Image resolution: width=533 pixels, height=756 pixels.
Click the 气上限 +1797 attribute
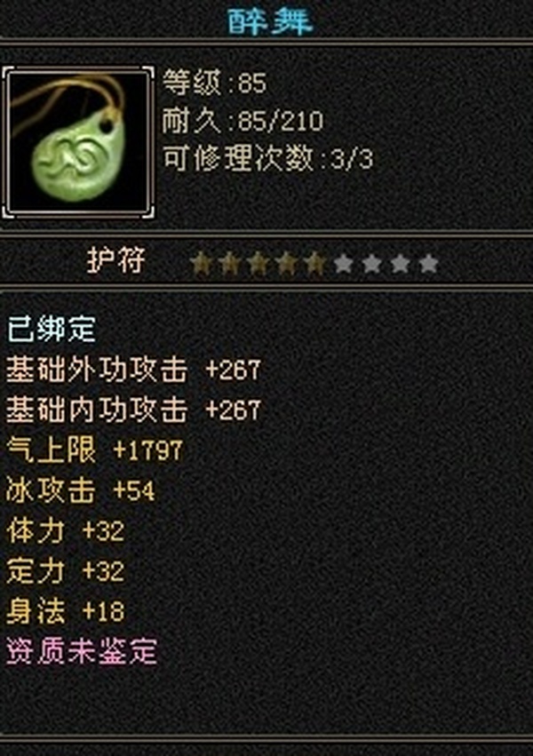[94, 450]
